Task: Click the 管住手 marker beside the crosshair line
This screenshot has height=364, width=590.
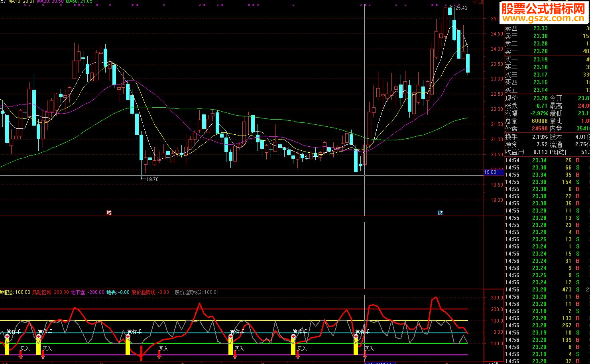Action: click(362, 332)
